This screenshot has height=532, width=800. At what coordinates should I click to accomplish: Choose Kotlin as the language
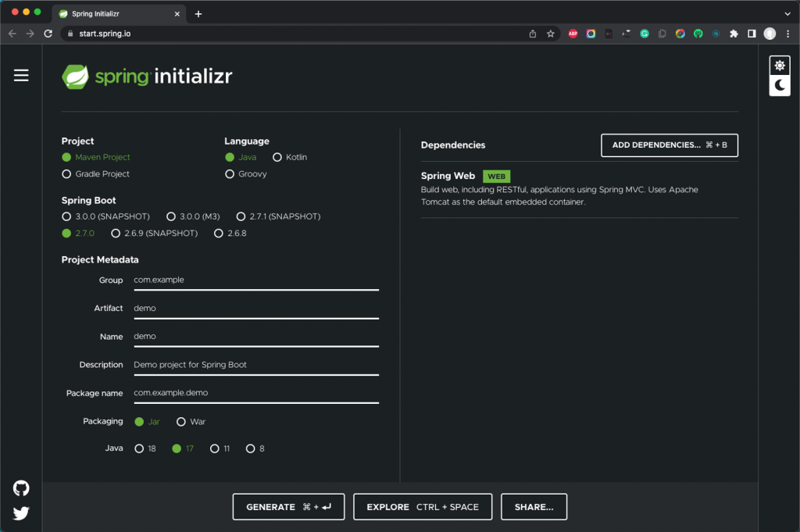[290, 157]
